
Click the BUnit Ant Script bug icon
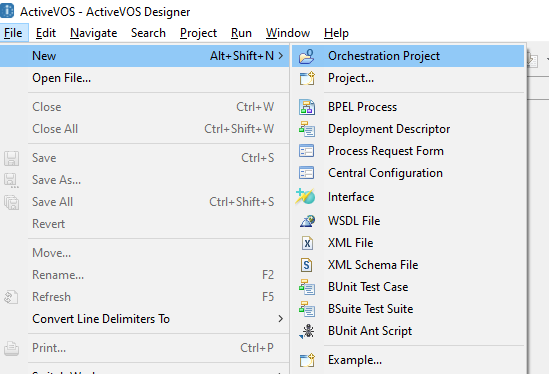point(307,331)
